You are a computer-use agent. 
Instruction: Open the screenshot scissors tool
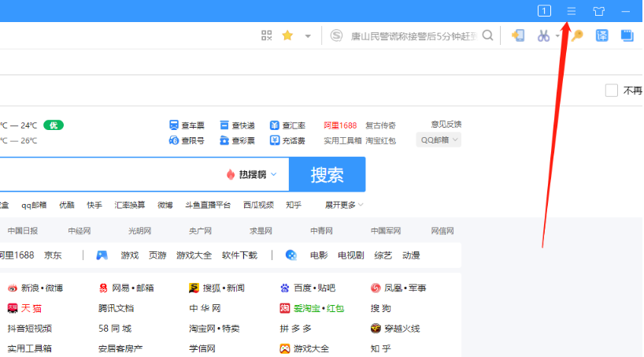[x=543, y=35]
